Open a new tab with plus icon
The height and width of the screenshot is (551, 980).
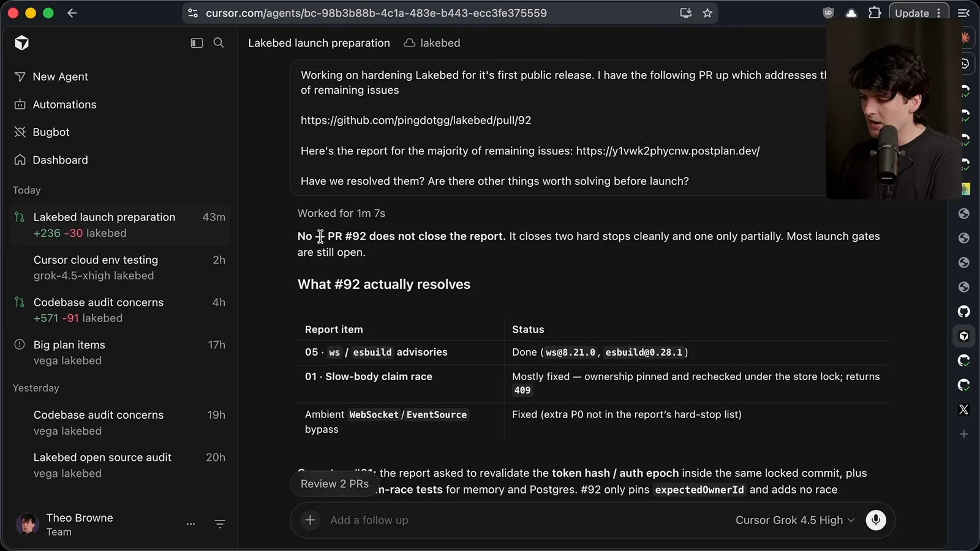click(964, 434)
